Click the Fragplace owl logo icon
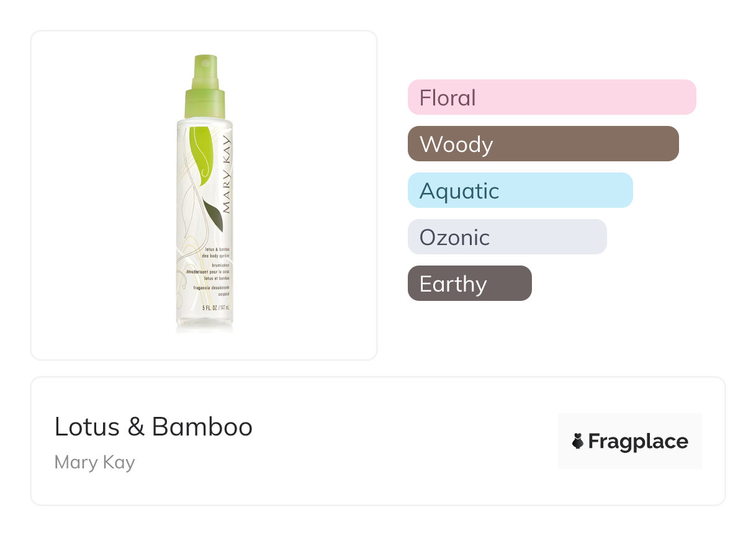 (x=578, y=441)
